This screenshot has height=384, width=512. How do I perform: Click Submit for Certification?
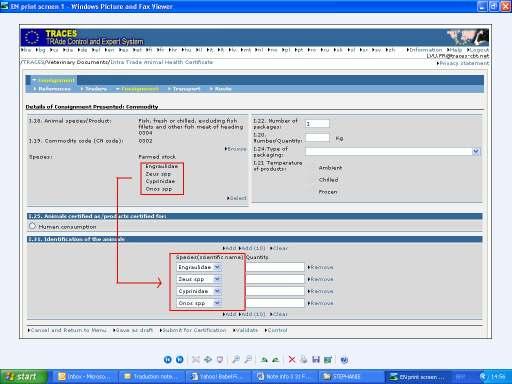193,330
